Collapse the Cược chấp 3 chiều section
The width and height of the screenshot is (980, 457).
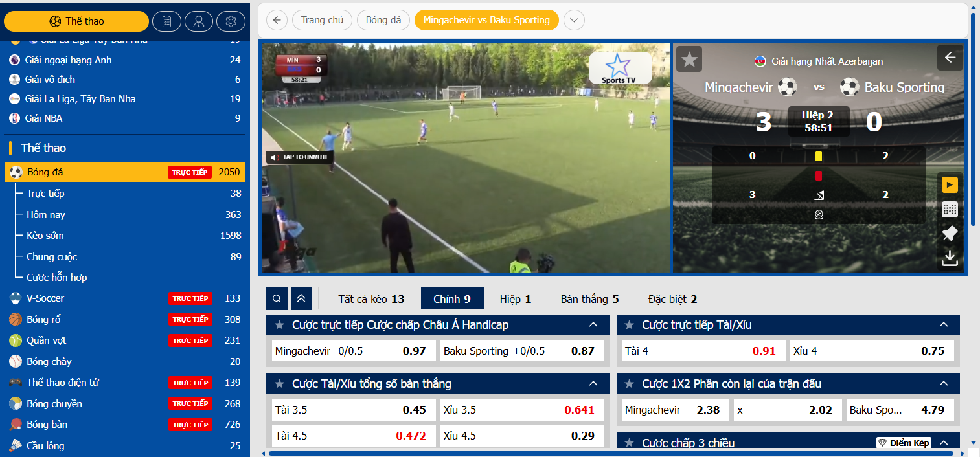pyautogui.click(x=943, y=443)
